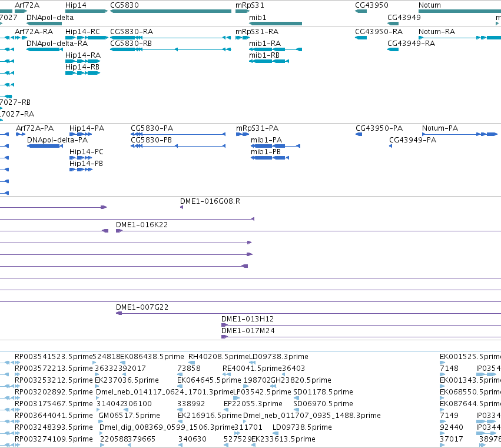Viewport: 501px width, 448px height.
Task: Select BAC clone DME1-013H12 label
Action: tap(247, 319)
